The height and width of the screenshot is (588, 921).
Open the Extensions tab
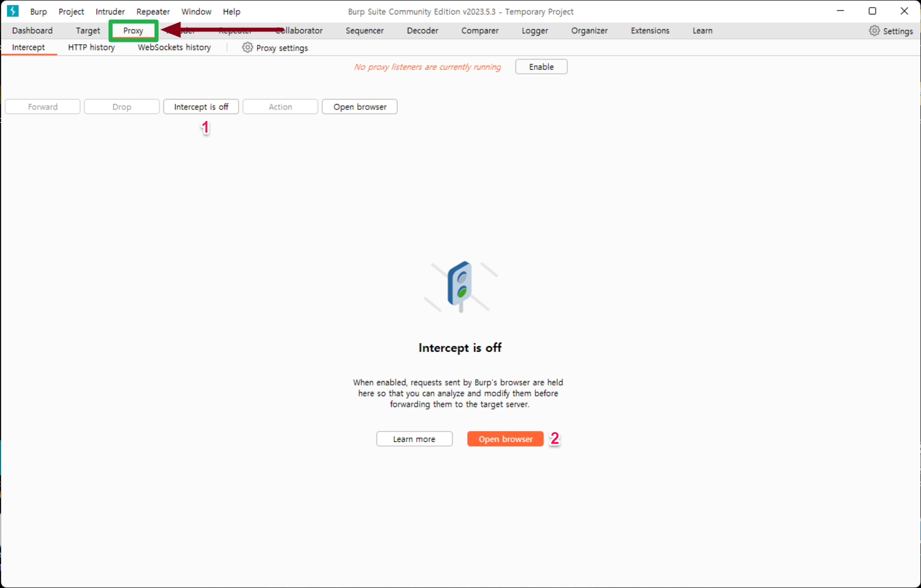(x=650, y=31)
